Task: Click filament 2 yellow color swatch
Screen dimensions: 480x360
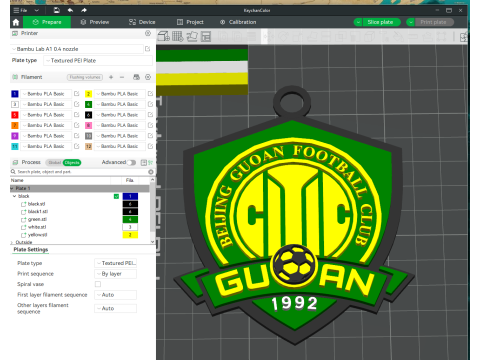Action: [x=88, y=94]
